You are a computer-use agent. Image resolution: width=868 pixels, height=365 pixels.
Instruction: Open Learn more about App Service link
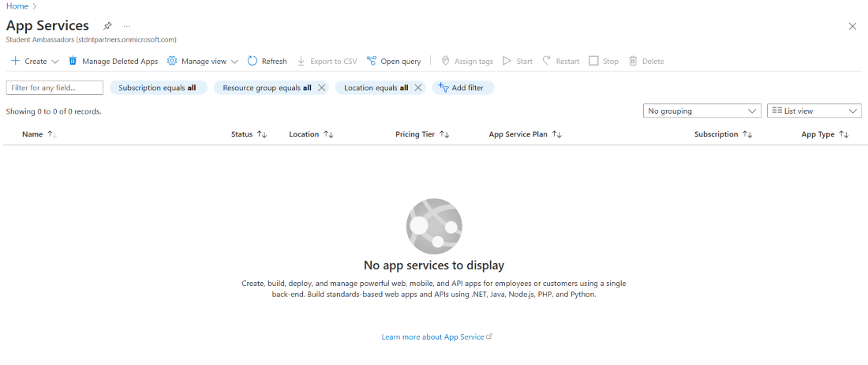436,337
